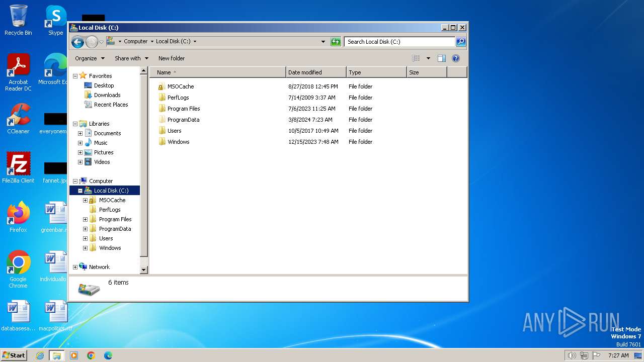Open Recent Places under Favorites
The image size is (644, 362).
click(x=111, y=105)
